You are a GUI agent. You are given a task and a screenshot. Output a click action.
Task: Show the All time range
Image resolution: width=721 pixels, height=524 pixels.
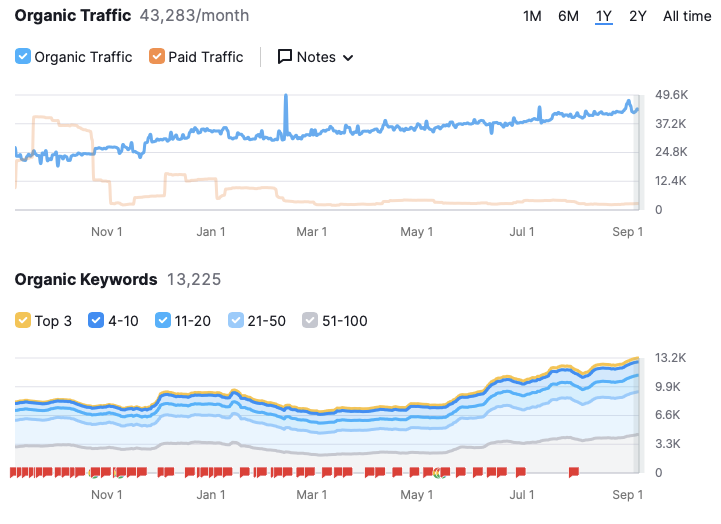point(687,16)
